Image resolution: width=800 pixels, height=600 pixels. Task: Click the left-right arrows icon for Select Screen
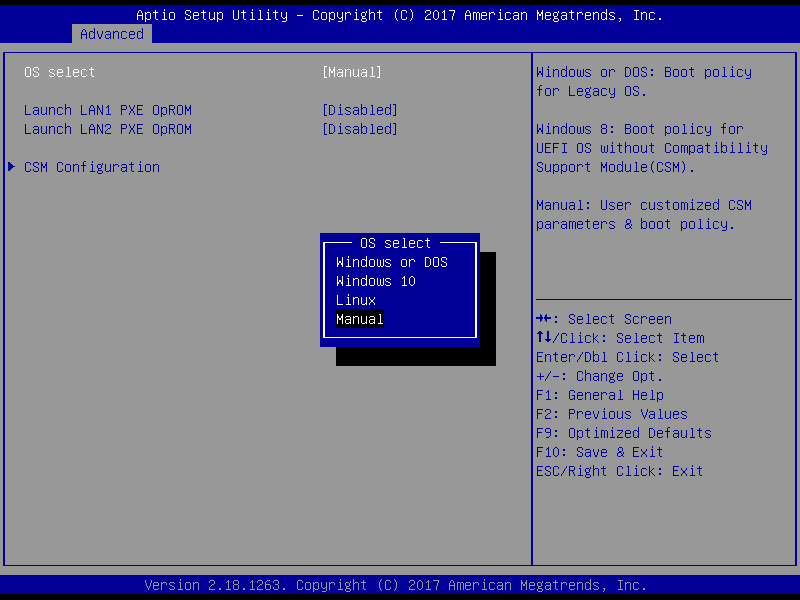click(x=543, y=319)
